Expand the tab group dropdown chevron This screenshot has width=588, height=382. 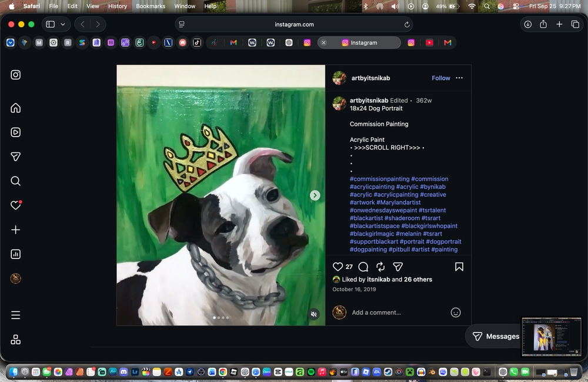[x=63, y=24]
